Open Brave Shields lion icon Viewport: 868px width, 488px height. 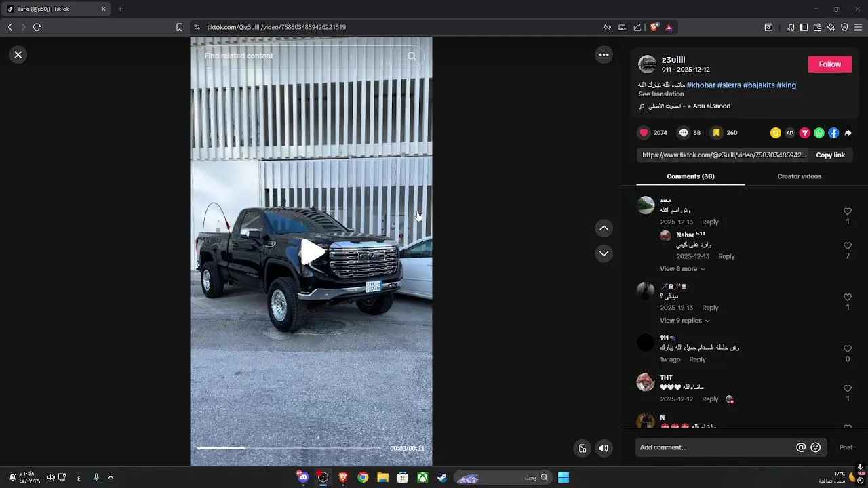tap(654, 27)
